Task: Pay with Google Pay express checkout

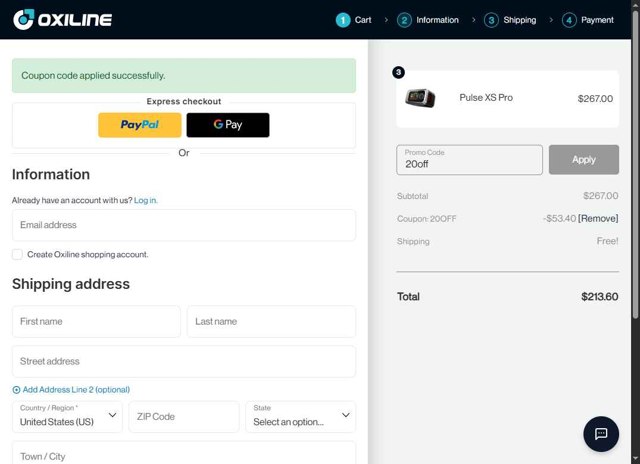Action: pyautogui.click(x=228, y=125)
